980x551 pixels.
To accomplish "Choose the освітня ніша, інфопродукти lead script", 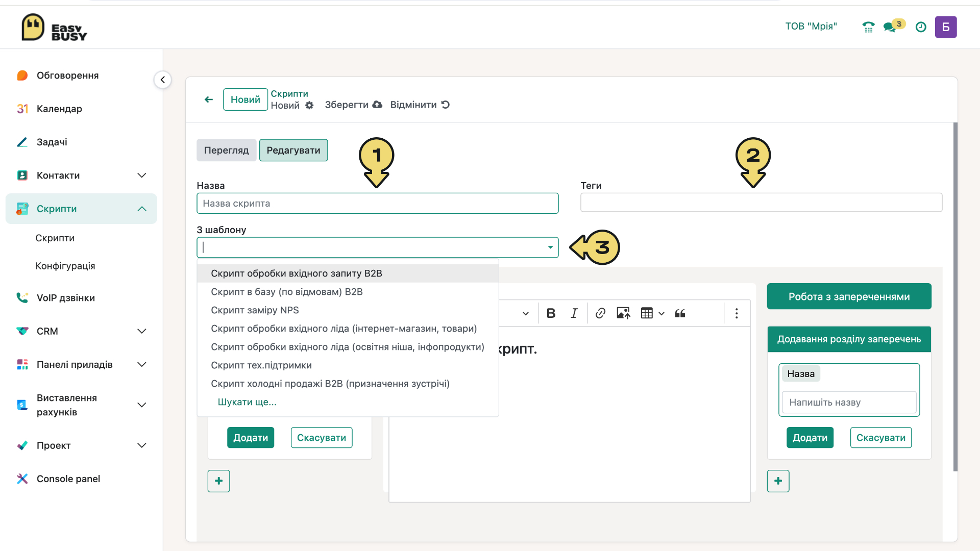I will click(x=348, y=347).
